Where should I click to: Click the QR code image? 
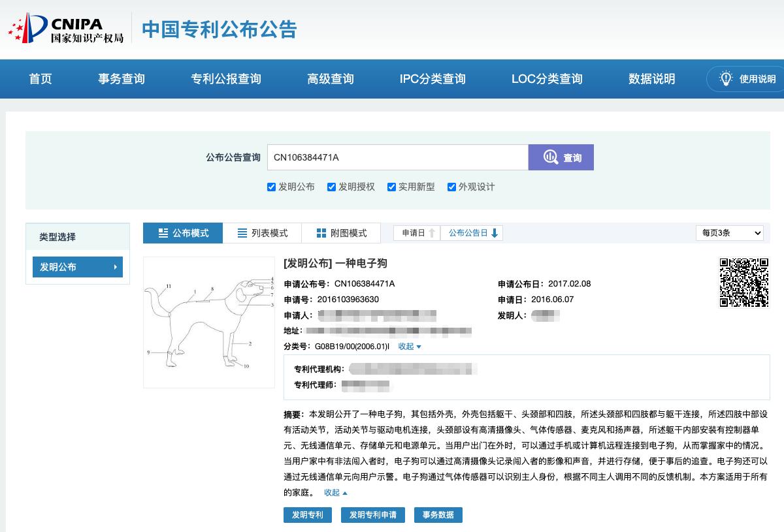744,282
